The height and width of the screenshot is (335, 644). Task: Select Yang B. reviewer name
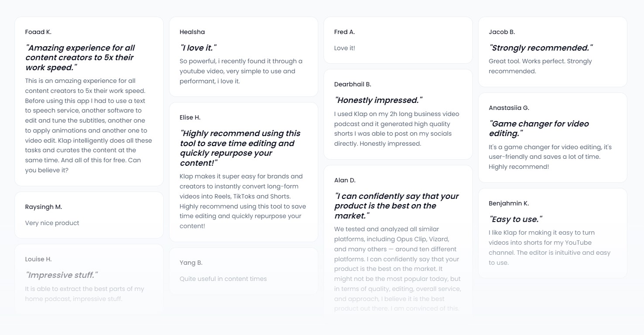(x=191, y=263)
